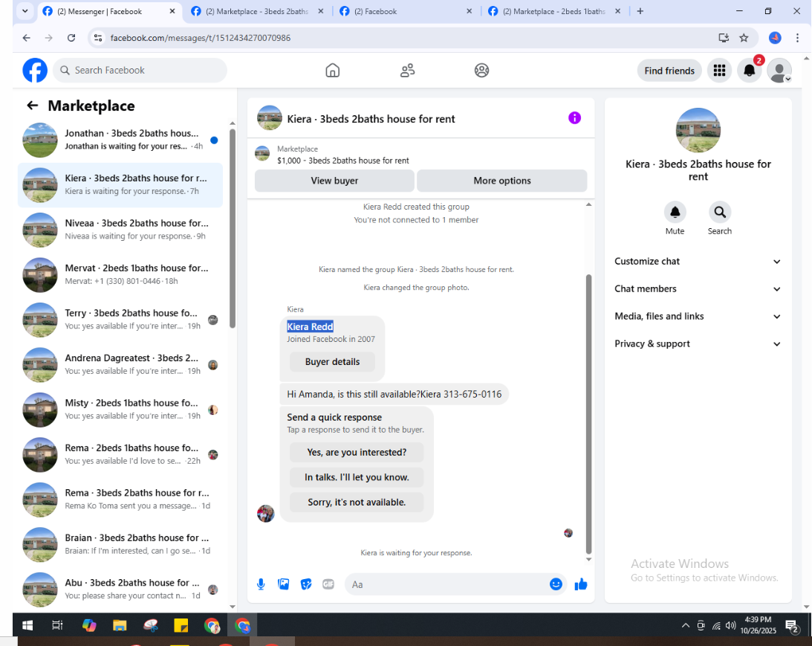
Task: Open the Windows notification center icon
Action: coord(793,627)
